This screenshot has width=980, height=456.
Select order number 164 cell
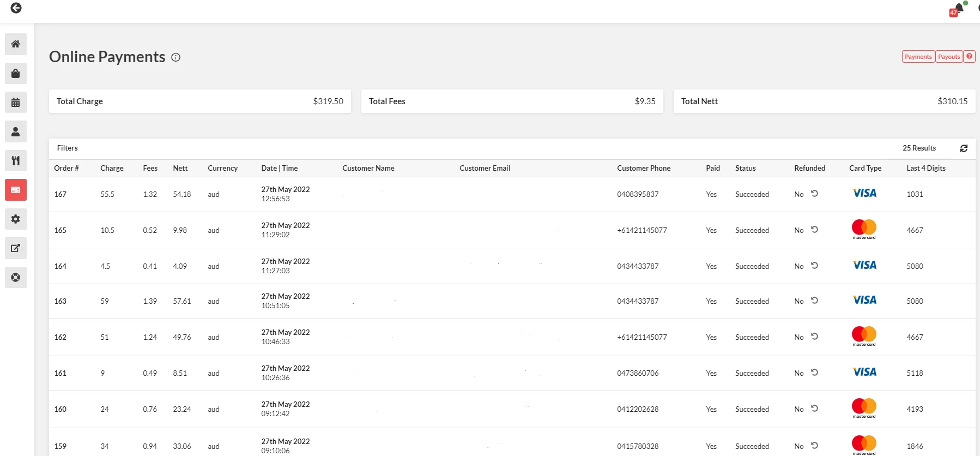(x=61, y=266)
